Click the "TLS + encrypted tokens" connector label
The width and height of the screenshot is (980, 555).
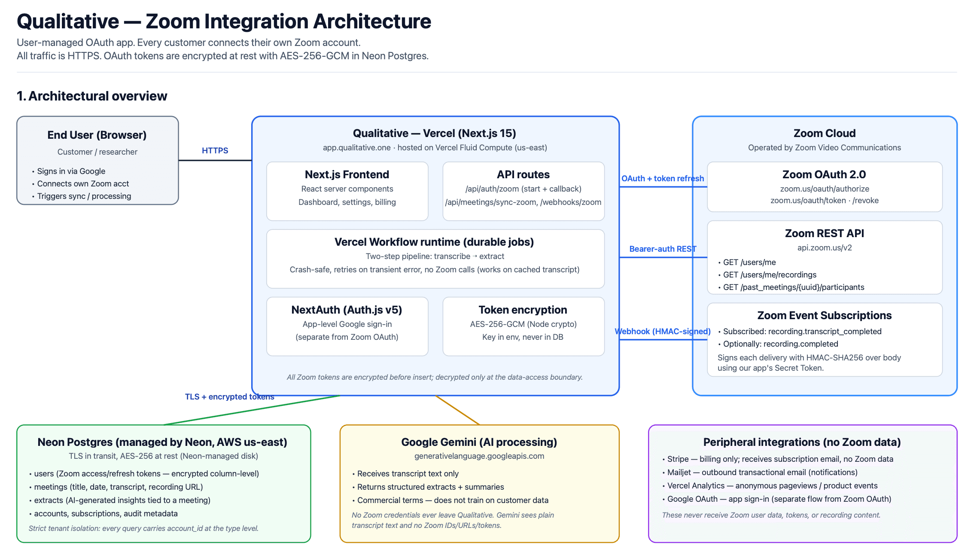[x=230, y=396]
